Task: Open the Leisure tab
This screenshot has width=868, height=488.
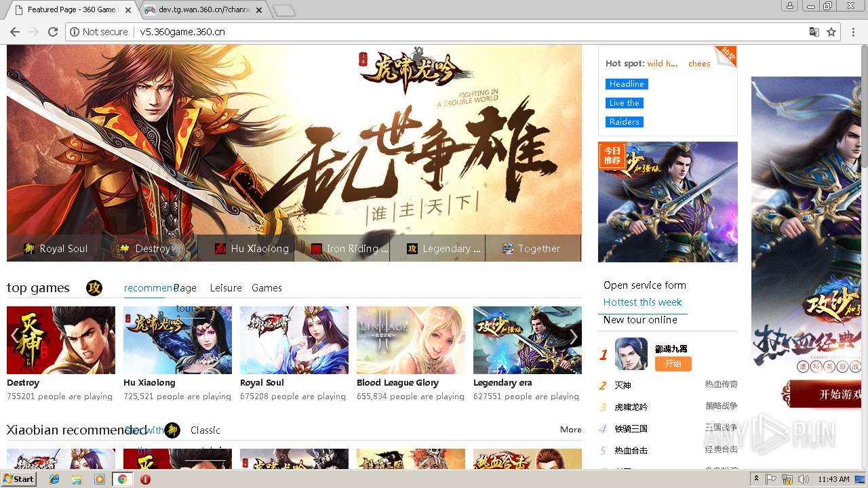Action: pyautogui.click(x=226, y=288)
